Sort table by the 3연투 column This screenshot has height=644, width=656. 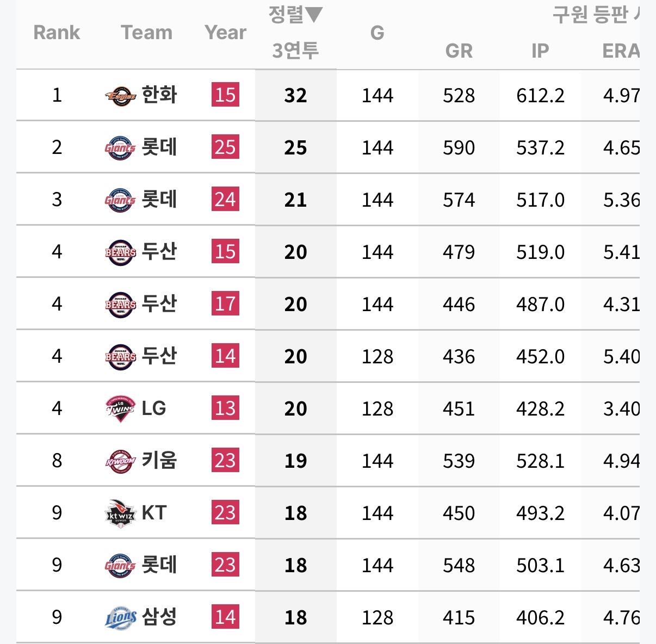point(295,51)
